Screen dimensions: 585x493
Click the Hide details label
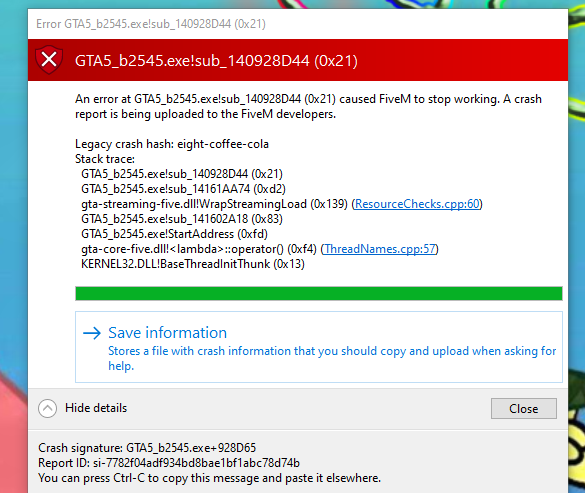tap(96, 408)
